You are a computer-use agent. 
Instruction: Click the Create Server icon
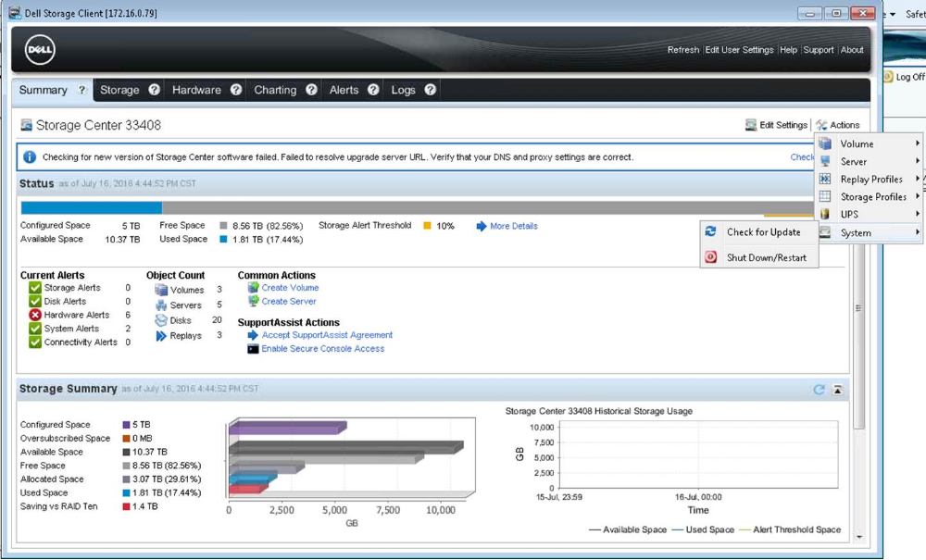[x=254, y=301]
